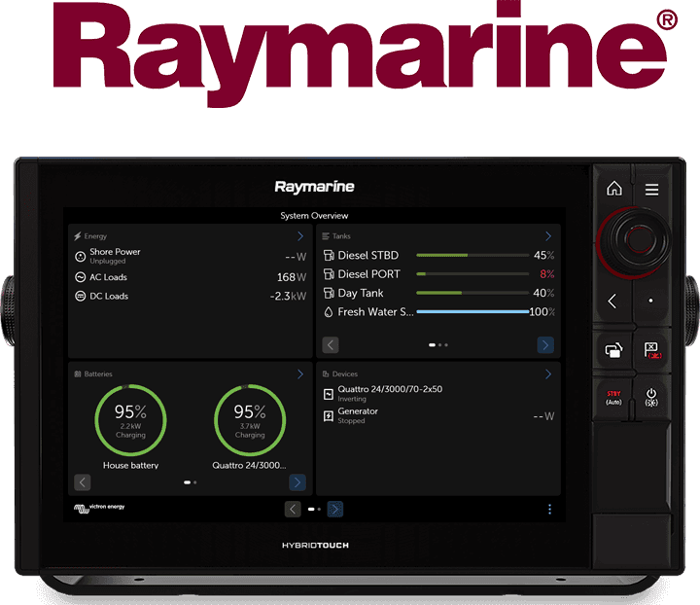Click the Shore Power plug icon

coord(81,256)
